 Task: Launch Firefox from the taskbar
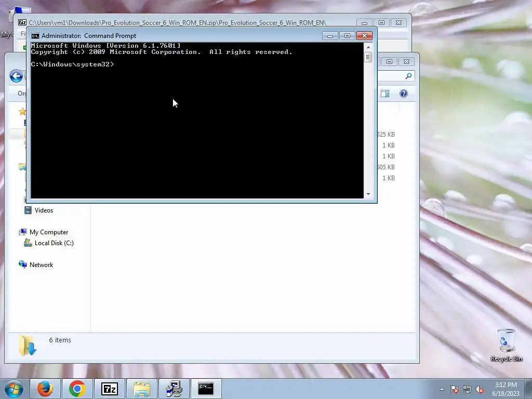coord(45,389)
